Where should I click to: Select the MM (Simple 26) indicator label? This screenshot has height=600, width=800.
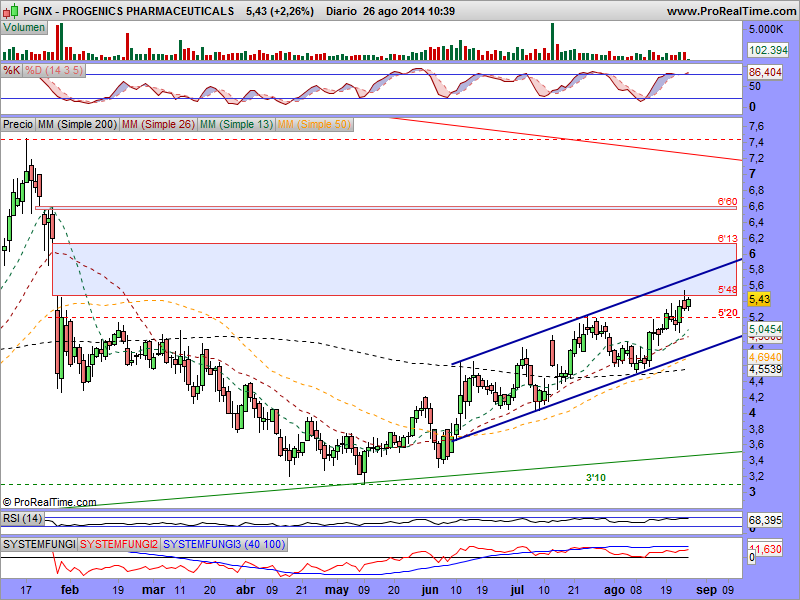(158, 124)
